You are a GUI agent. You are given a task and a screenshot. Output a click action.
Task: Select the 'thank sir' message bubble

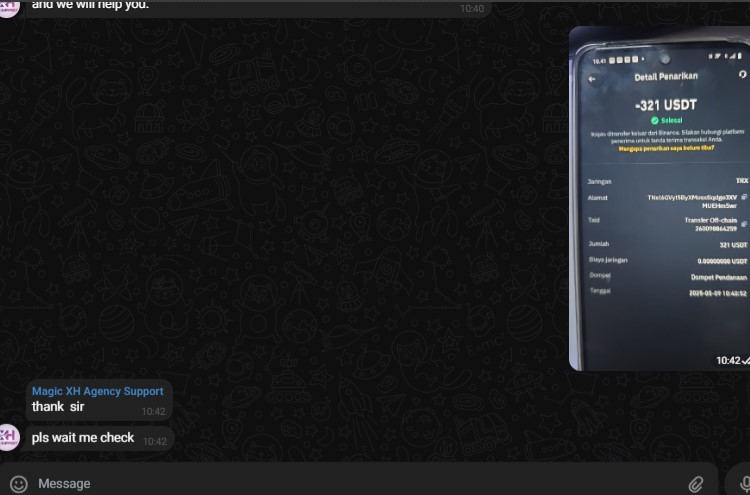[x=58, y=407]
